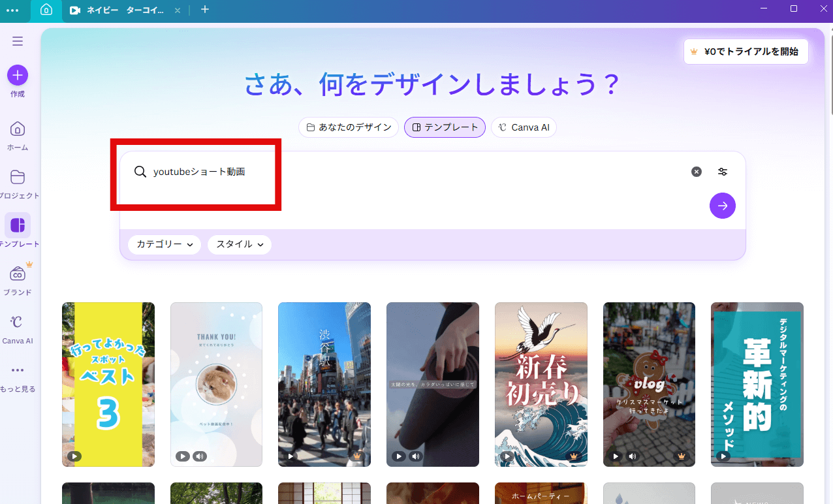This screenshot has height=504, width=833.
Task: Submit search with the arrow button
Action: [x=722, y=206]
